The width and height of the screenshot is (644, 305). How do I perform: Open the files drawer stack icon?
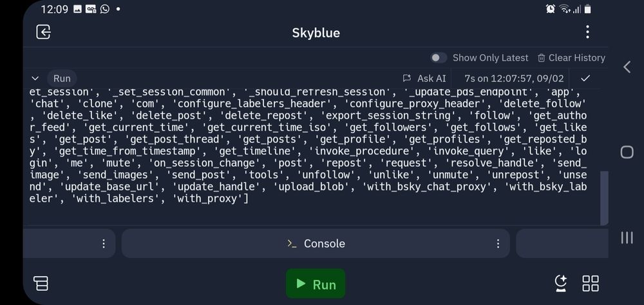point(41,283)
